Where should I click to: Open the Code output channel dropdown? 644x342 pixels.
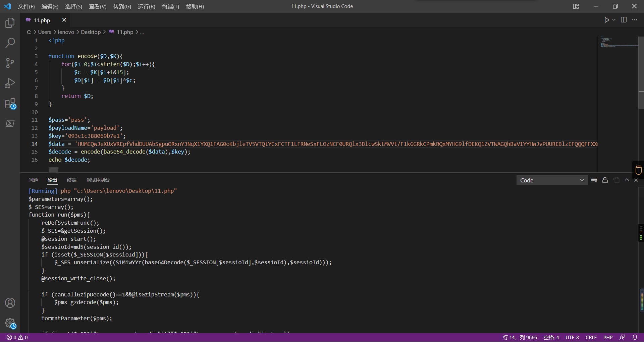552,180
